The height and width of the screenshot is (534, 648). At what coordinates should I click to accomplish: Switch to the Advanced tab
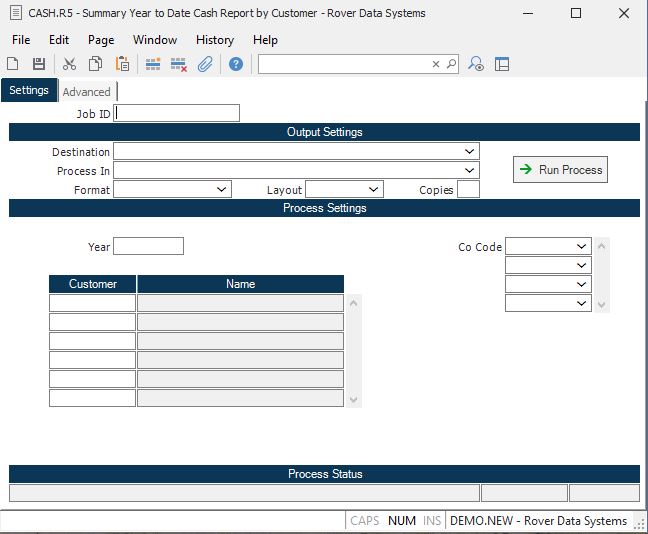(x=87, y=92)
